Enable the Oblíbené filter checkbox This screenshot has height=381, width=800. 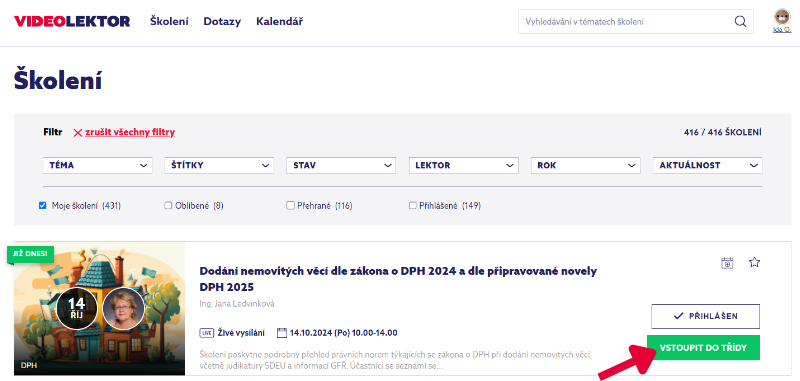[168, 206]
